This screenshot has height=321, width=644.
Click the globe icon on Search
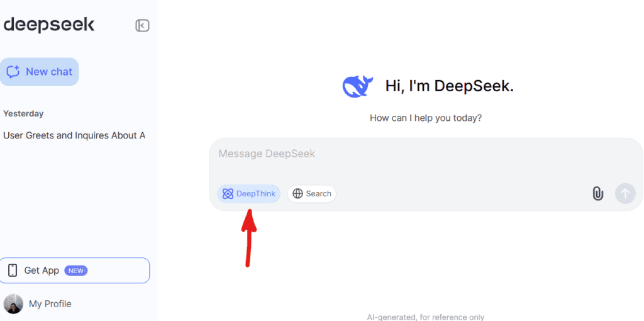coord(297,194)
